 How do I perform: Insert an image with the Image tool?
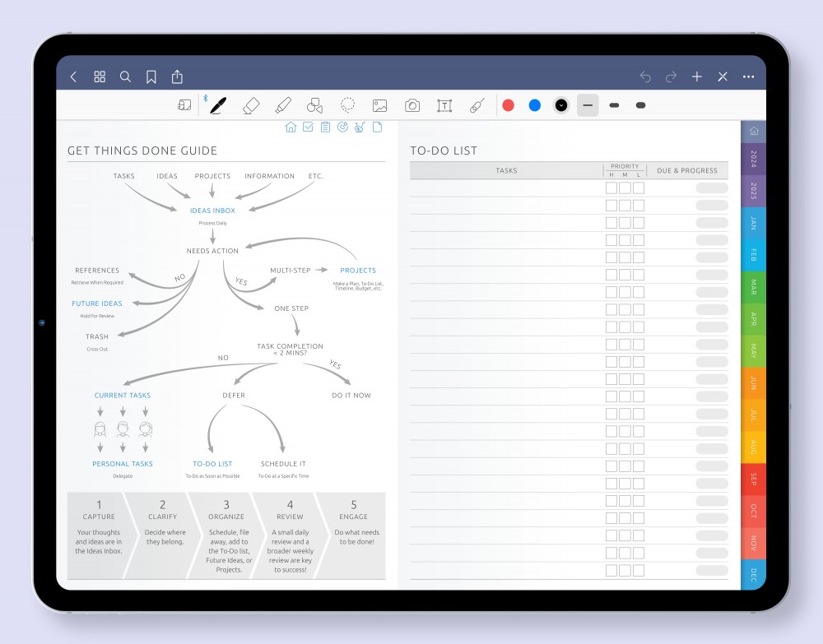click(379, 105)
